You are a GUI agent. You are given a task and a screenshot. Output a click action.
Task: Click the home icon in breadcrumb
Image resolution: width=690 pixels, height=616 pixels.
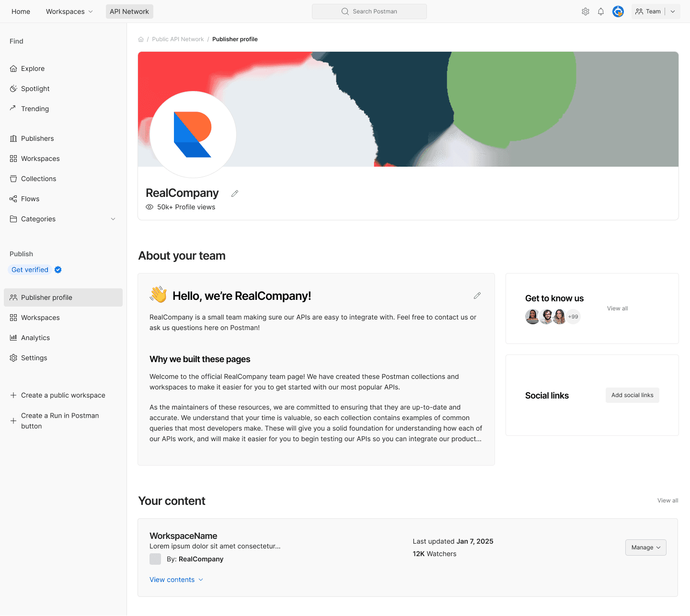141,39
